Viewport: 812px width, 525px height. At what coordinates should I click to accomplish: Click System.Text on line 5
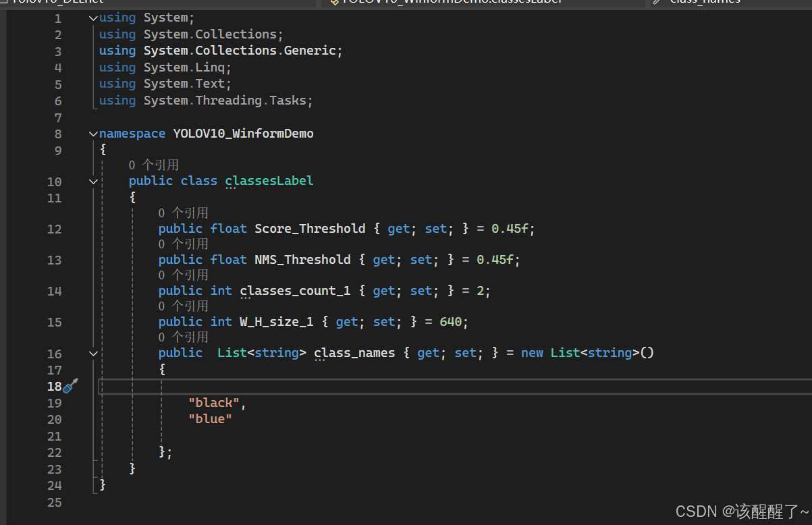click(x=184, y=84)
